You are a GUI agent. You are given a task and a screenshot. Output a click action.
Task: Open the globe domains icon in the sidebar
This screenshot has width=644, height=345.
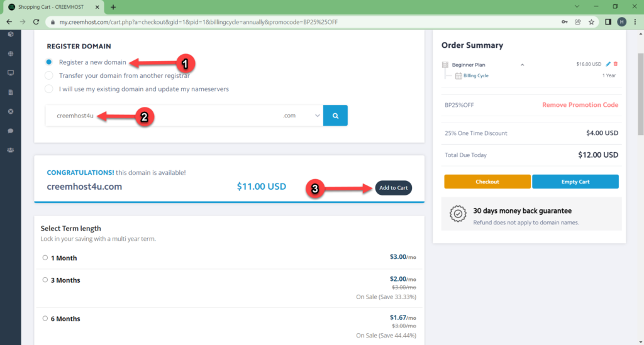pyautogui.click(x=11, y=54)
